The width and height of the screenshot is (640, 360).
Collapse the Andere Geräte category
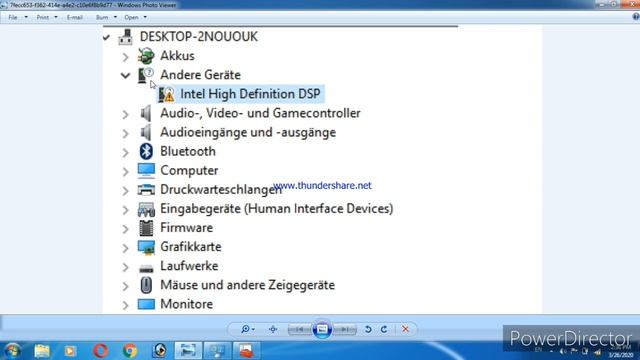pos(126,76)
